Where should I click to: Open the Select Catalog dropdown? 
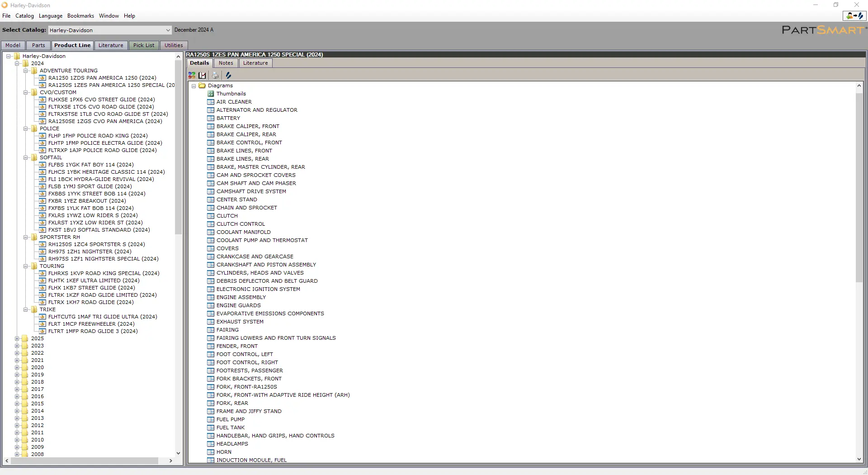(x=168, y=30)
